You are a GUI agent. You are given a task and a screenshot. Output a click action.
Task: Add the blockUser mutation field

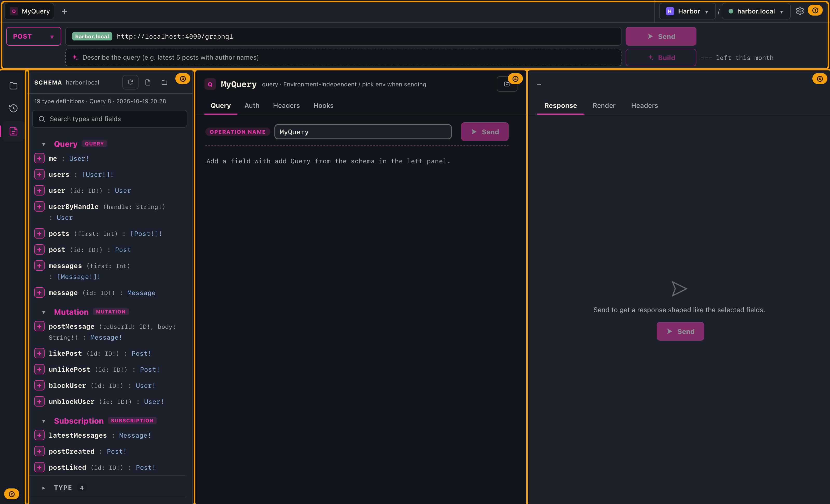point(39,385)
